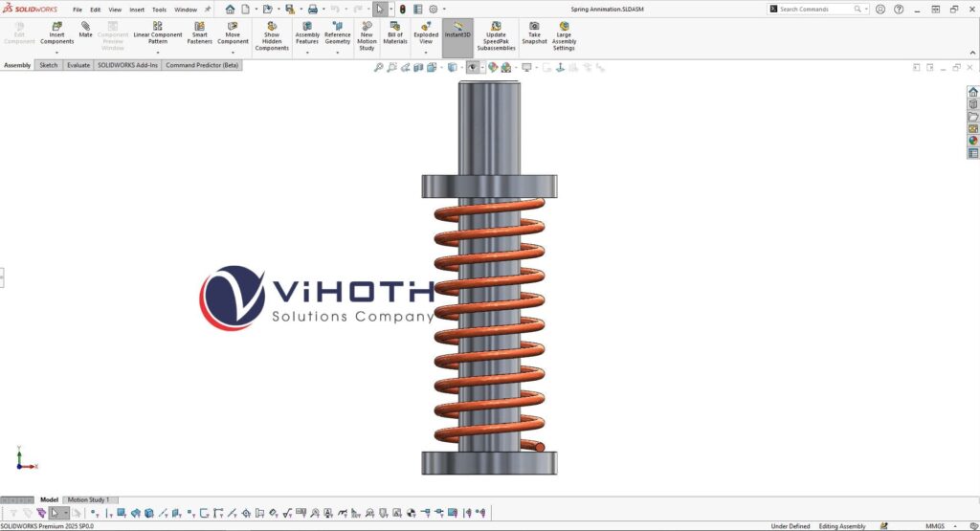Image resolution: width=980 pixels, height=531 pixels.
Task: Click Apply Scene icon
Action: [x=505, y=68]
